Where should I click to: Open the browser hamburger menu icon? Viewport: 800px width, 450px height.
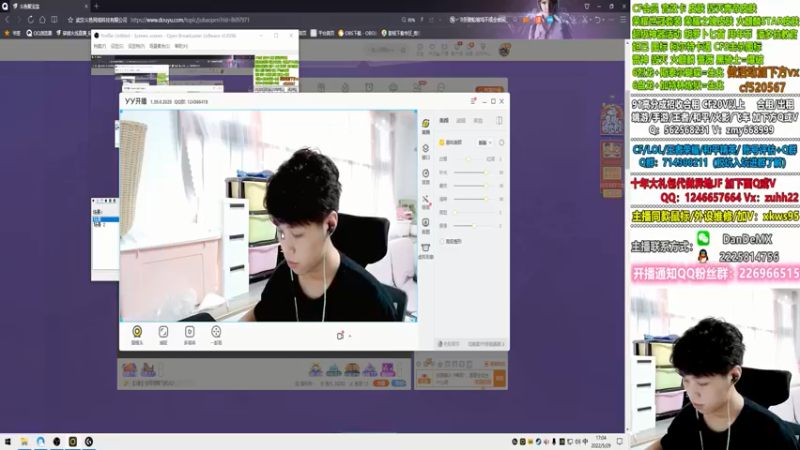coord(623,20)
